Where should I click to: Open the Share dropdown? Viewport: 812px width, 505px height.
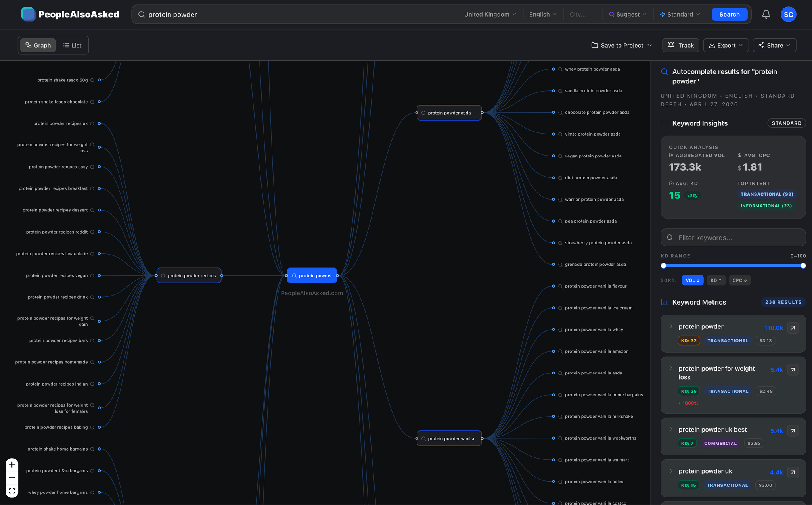click(x=774, y=45)
